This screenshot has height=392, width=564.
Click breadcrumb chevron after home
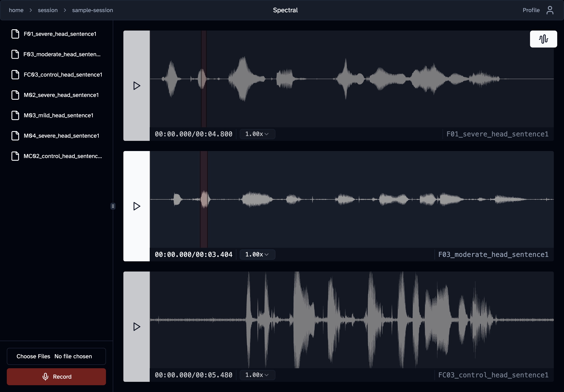(x=31, y=10)
